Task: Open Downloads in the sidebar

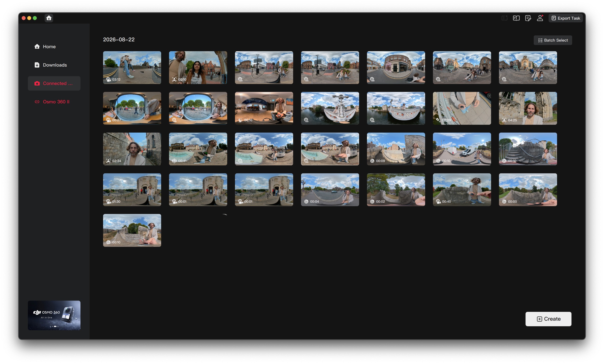Action: coord(54,65)
